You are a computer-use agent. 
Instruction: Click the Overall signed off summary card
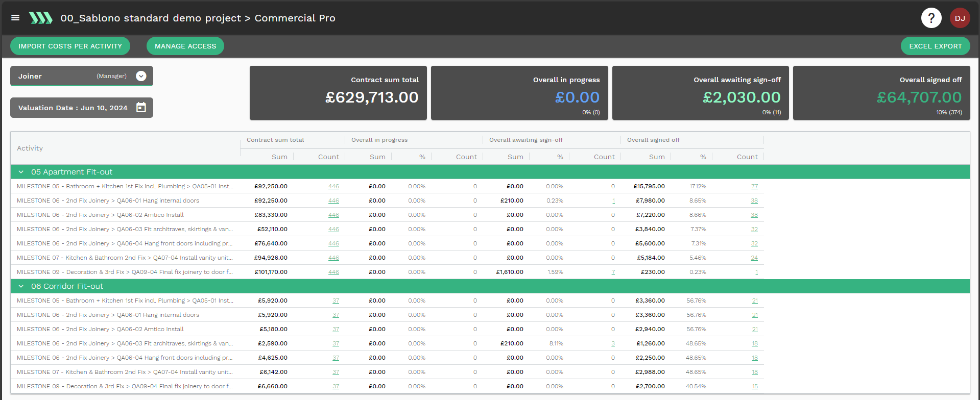(881, 93)
